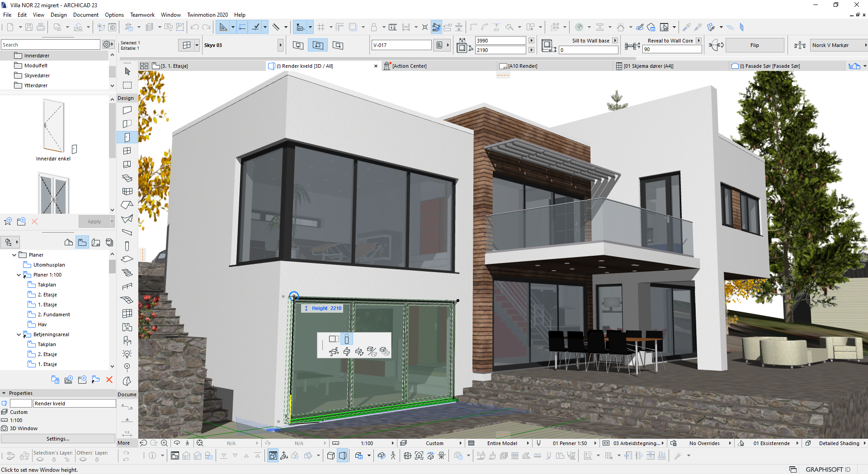
Task: Open the Reveal to Wall Core flyout
Action: coord(698,41)
